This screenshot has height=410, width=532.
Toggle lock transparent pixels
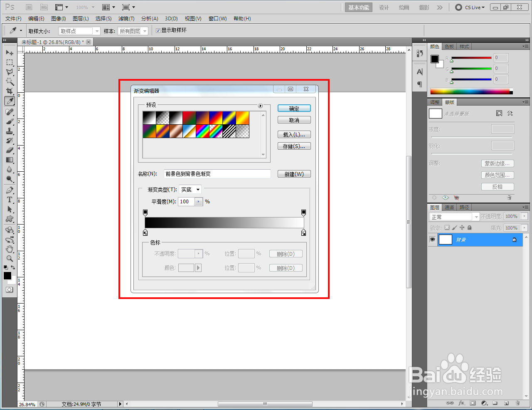coord(447,227)
